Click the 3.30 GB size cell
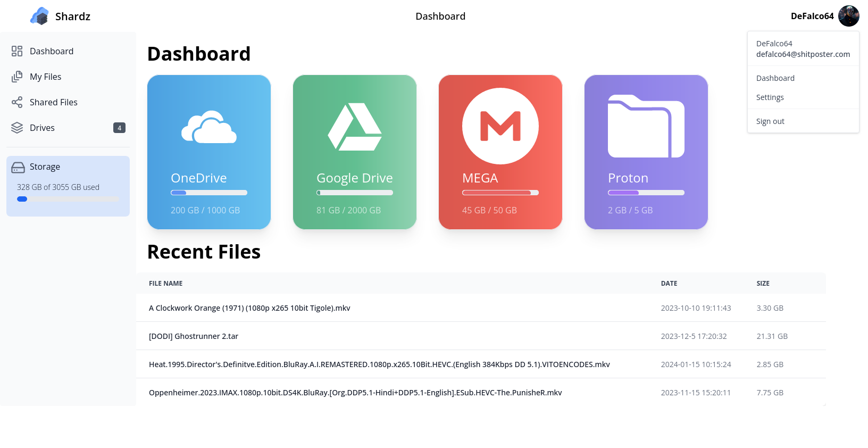 coord(770,308)
